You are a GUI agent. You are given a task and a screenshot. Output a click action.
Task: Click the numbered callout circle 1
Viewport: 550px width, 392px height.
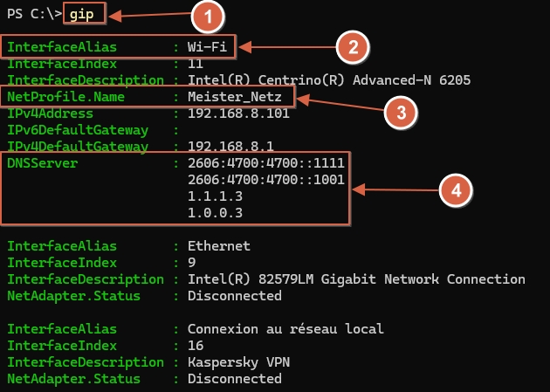coord(208,15)
